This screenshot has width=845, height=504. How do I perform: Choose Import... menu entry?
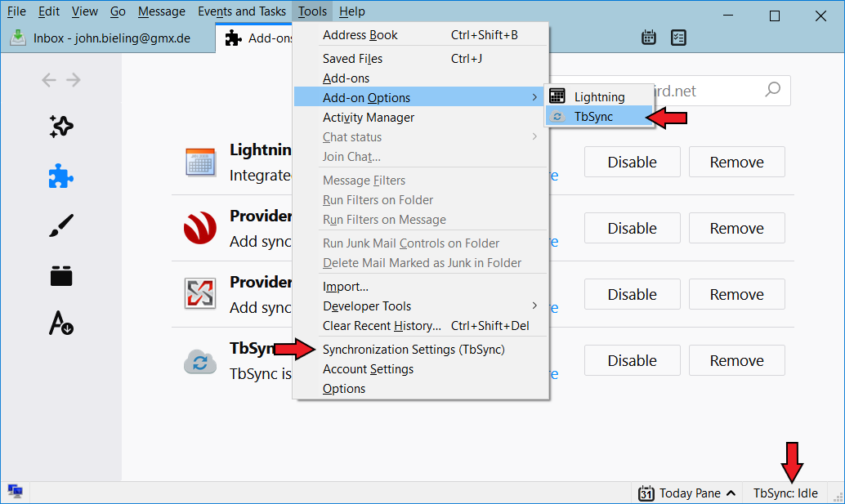pos(420,287)
